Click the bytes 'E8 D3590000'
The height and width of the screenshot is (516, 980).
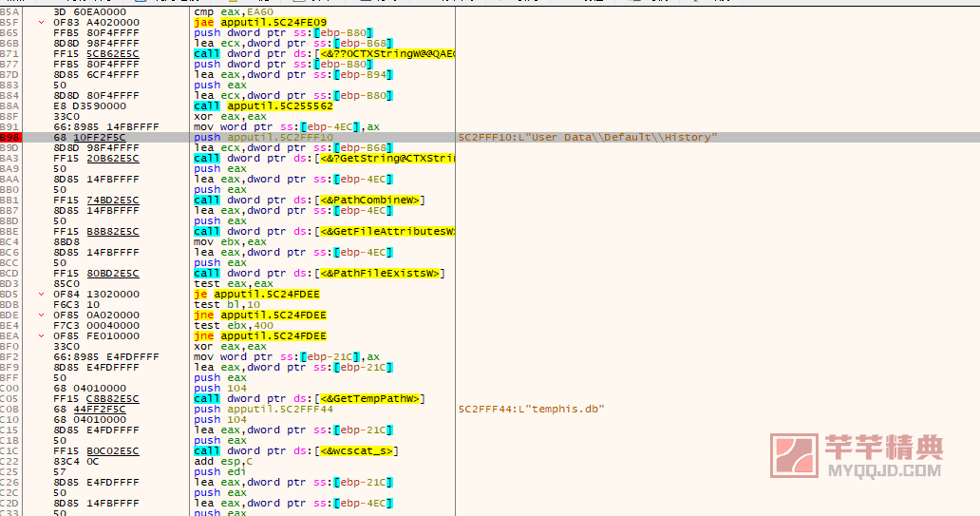click(89, 106)
